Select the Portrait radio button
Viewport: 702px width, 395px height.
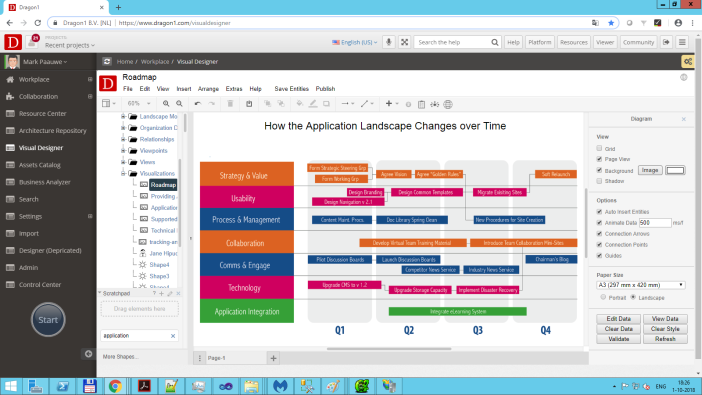click(x=603, y=297)
